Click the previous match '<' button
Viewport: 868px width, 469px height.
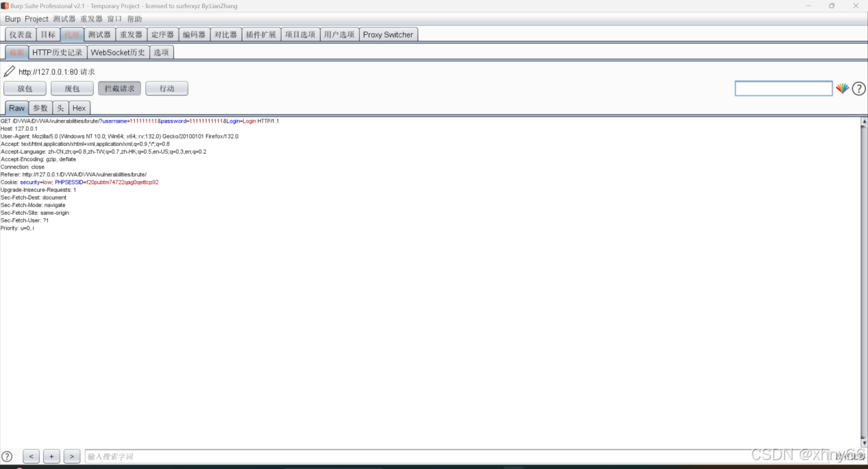(x=31, y=457)
